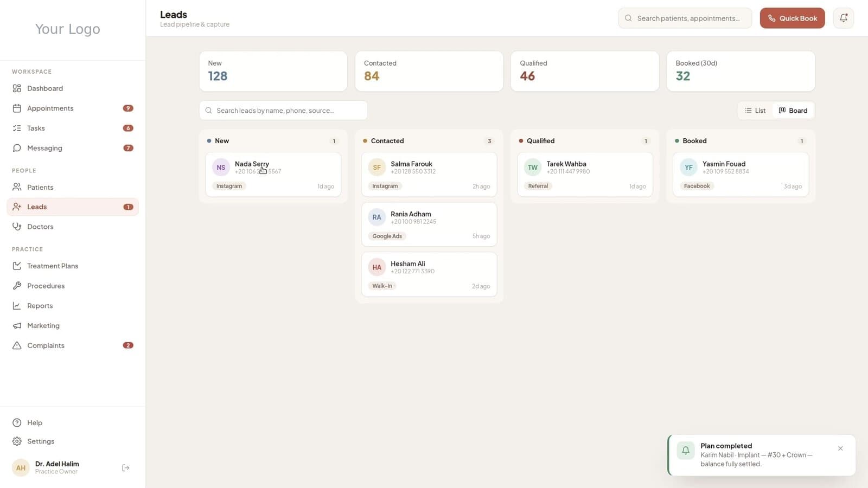Click the AH profile avatar
The height and width of the screenshot is (488, 868).
pos(21,467)
